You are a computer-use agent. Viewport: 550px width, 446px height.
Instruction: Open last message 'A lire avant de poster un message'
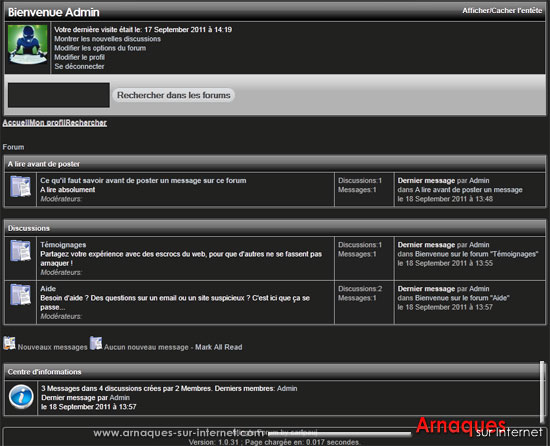pyautogui.click(x=469, y=190)
